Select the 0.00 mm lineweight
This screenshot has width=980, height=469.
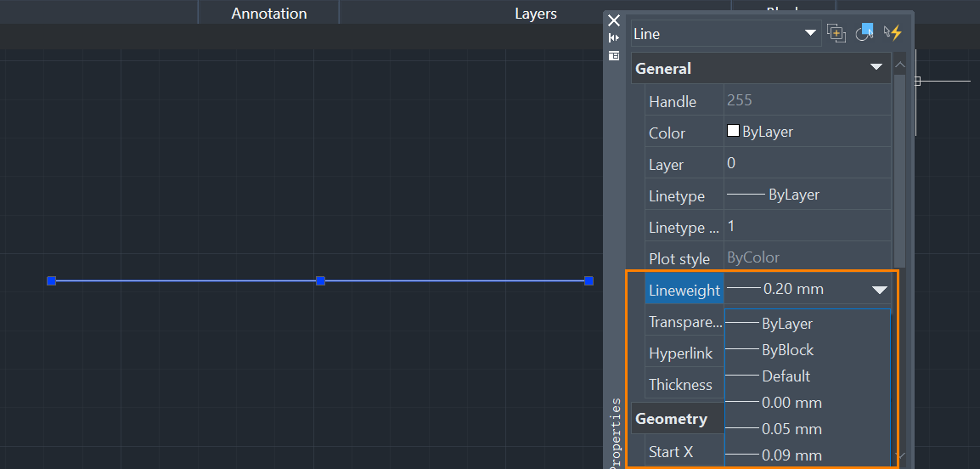point(808,402)
